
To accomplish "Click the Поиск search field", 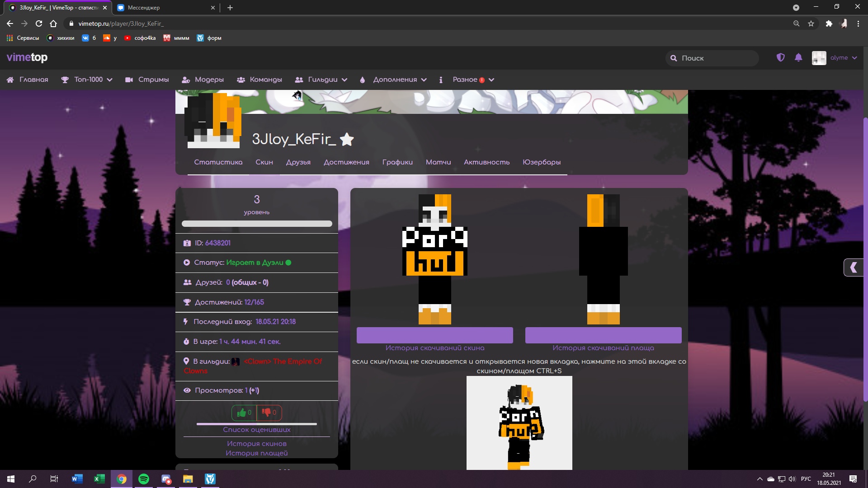I will click(x=712, y=58).
